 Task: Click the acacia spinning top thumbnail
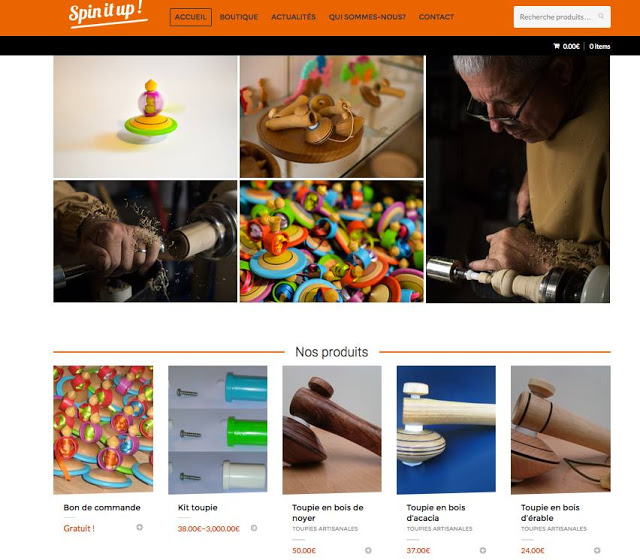point(446,429)
